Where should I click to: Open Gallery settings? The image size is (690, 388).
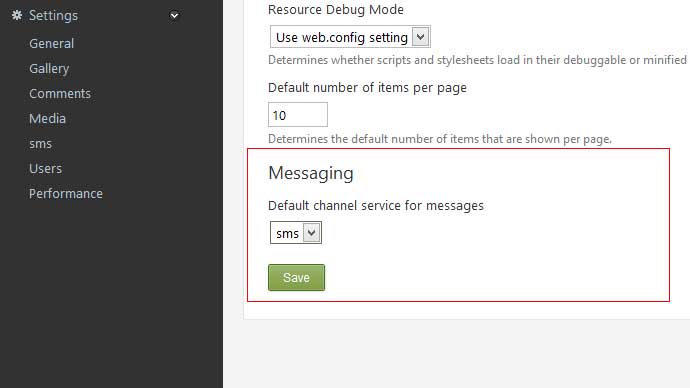(x=49, y=69)
